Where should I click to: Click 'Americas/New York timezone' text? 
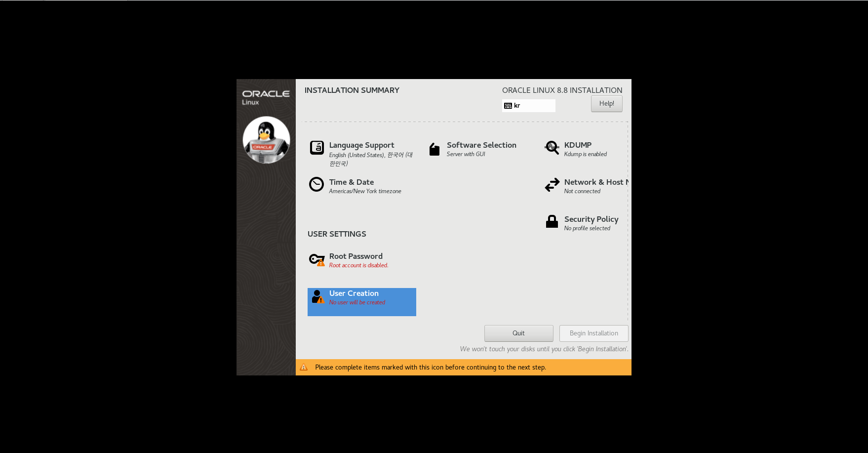point(365,191)
